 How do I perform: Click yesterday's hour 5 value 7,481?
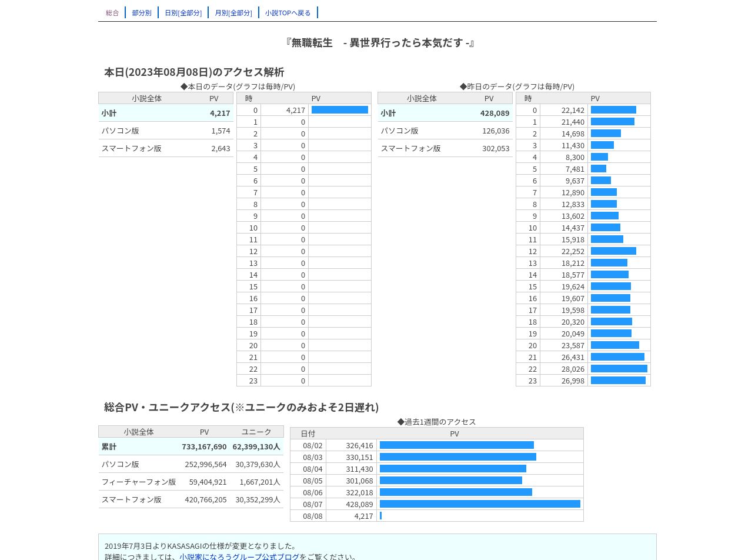pos(575,169)
